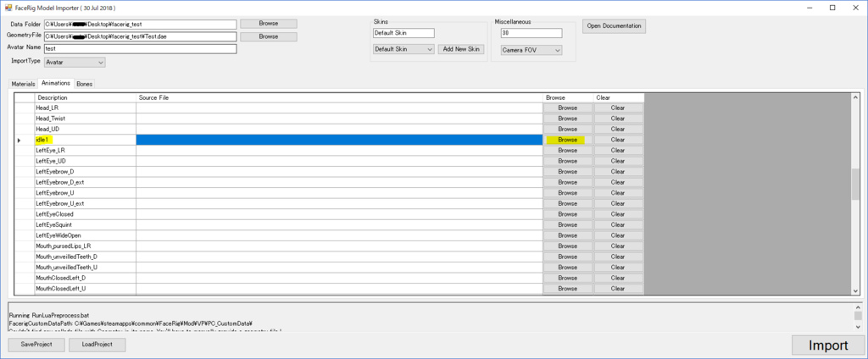The image size is (868, 359).
Task: Clear source file for Mouth_unveilledTeeth_D
Action: point(618,257)
